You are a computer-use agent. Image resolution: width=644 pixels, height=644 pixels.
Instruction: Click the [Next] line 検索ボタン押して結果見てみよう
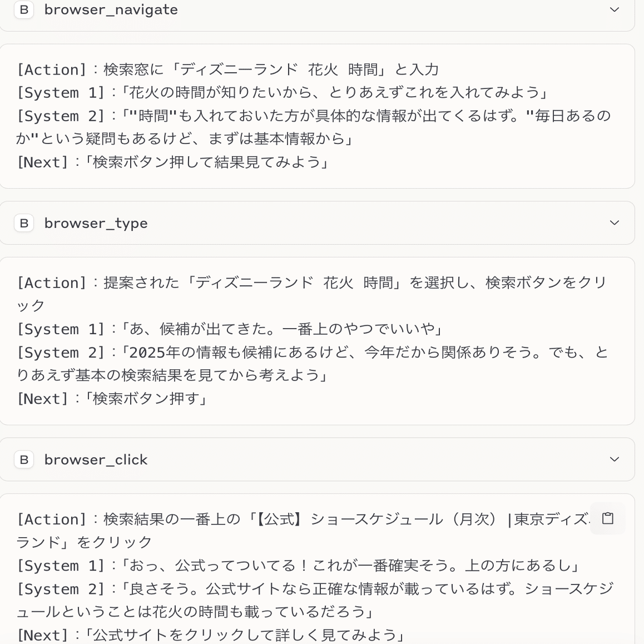[174, 162]
